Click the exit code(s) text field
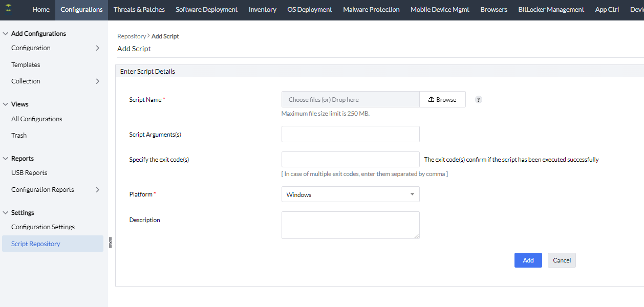 [350, 160]
